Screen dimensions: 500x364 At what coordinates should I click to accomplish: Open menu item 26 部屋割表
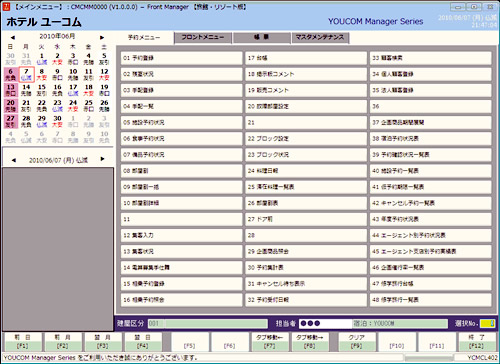(x=306, y=203)
